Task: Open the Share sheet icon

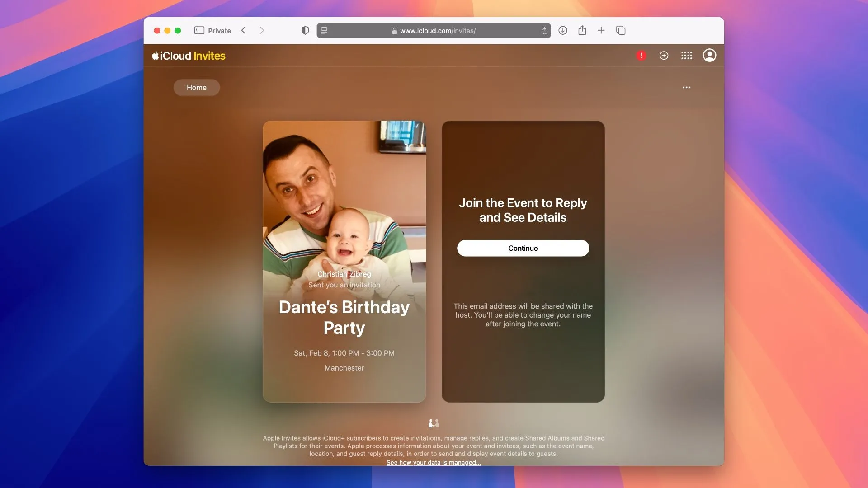Action: (582, 30)
